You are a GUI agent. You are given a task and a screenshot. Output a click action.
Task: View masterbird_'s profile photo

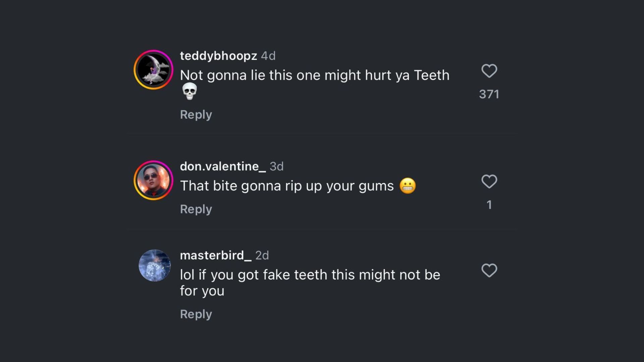click(x=155, y=265)
